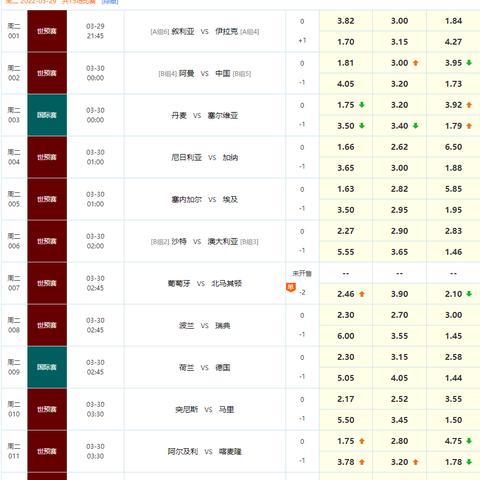Click the -2 handicap value for 葡萄牙 match
Image resolution: width=480 pixels, height=480 pixels.
click(x=302, y=293)
